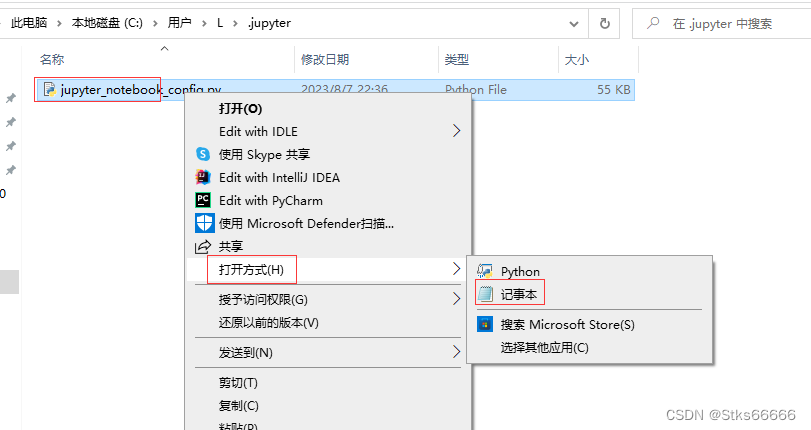Select jupyter_notebook_config.py file name
This screenshot has height=430, width=811.
[x=141, y=90]
